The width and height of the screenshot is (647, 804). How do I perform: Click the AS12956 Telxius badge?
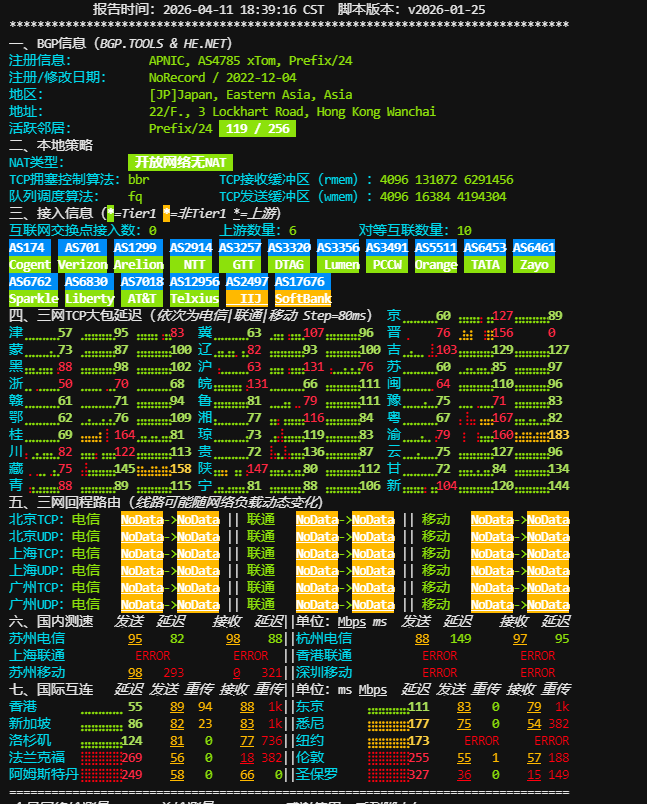tap(194, 290)
